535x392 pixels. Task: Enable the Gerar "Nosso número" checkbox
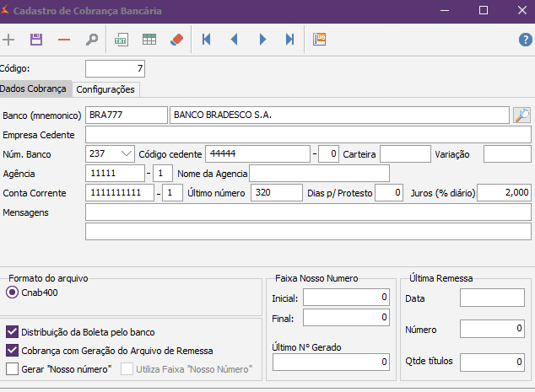(12, 368)
